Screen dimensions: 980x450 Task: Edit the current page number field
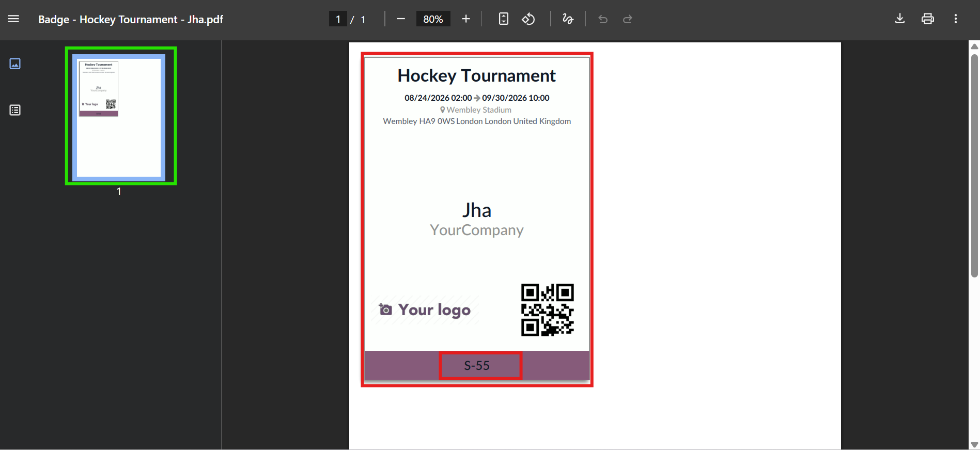[x=338, y=19]
